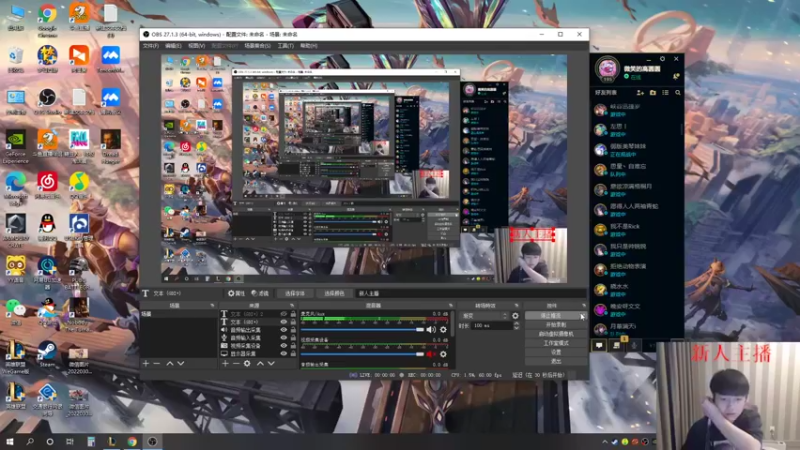Pop out scene transitions dock icon
Image resolution: width=800 pixels, height=450 pixels.
516,306
